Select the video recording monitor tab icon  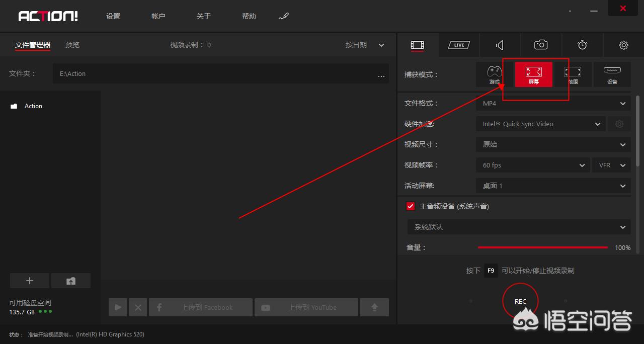[x=417, y=45]
